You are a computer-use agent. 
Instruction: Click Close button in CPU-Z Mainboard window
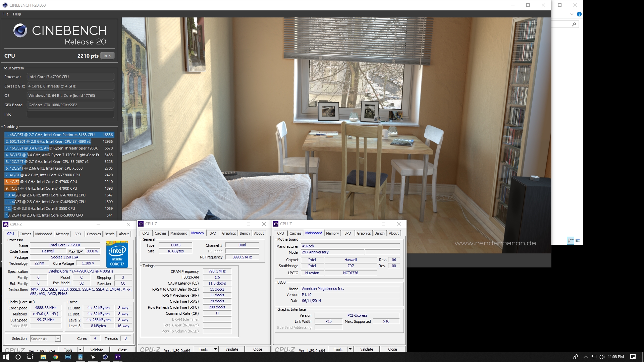[392, 349]
